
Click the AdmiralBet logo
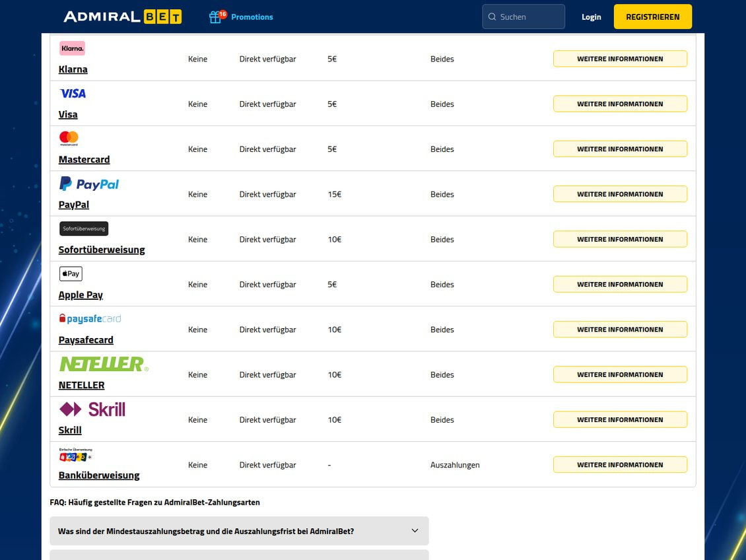pos(123,17)
